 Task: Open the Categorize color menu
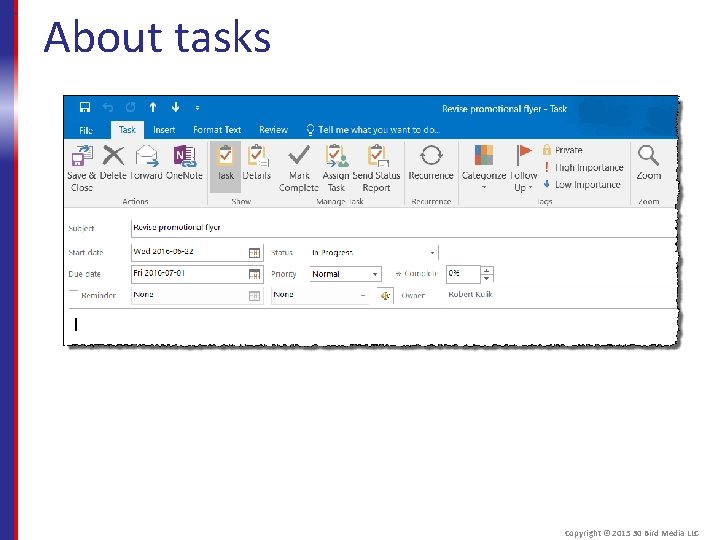pos(484,167)
